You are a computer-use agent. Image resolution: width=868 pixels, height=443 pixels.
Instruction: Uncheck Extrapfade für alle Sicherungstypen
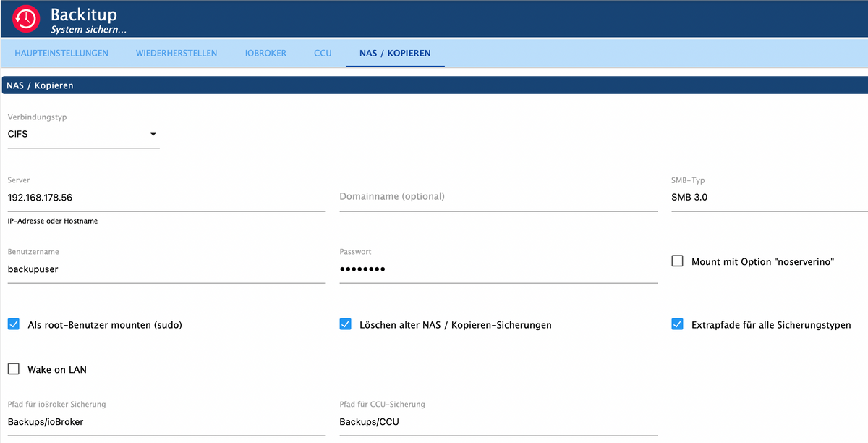pos(678,324)
